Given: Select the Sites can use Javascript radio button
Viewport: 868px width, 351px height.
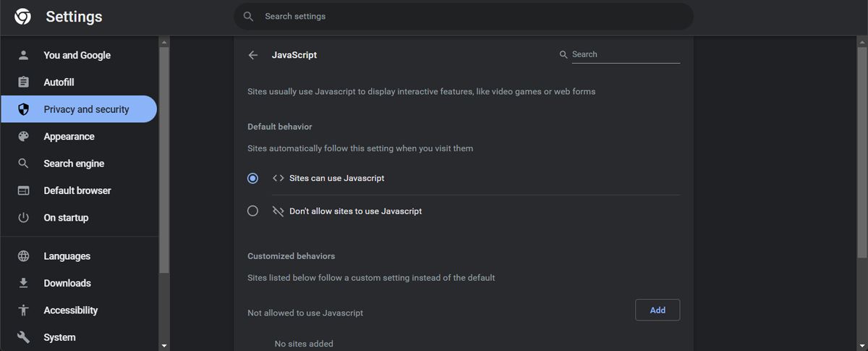Looking at the screenshot, I should click(252, 178).
